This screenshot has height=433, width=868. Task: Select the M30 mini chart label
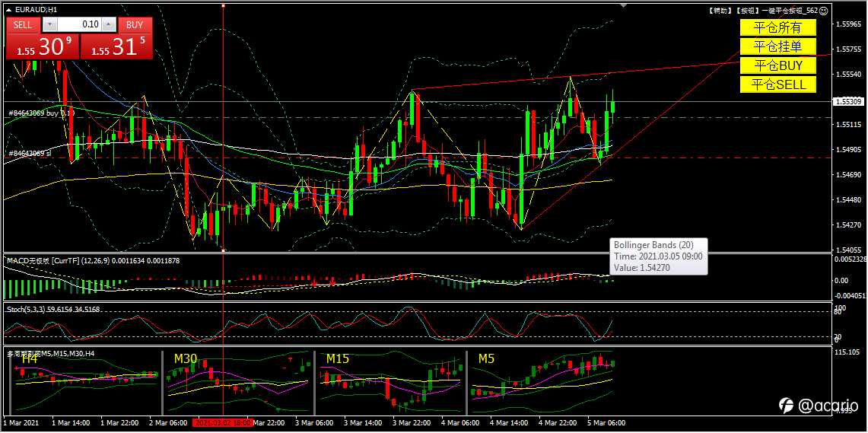coord(186,358)
